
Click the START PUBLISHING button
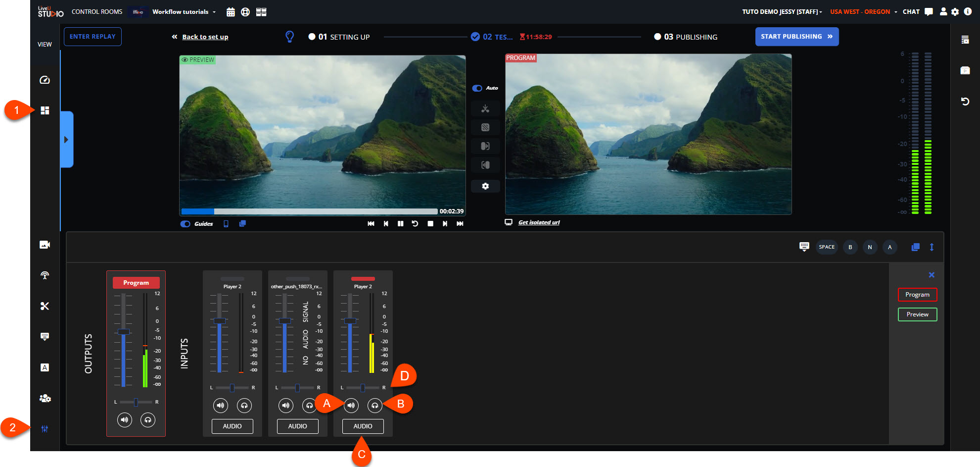(796, 37)
